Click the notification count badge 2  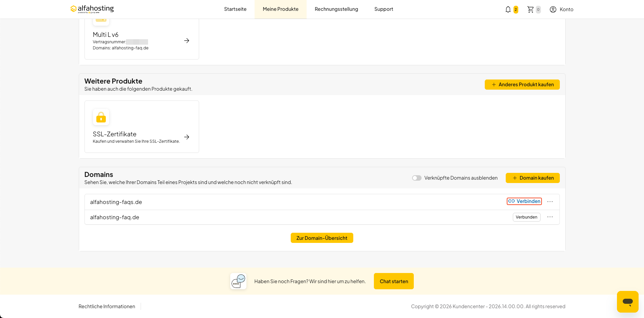click(x=516, y=9)
